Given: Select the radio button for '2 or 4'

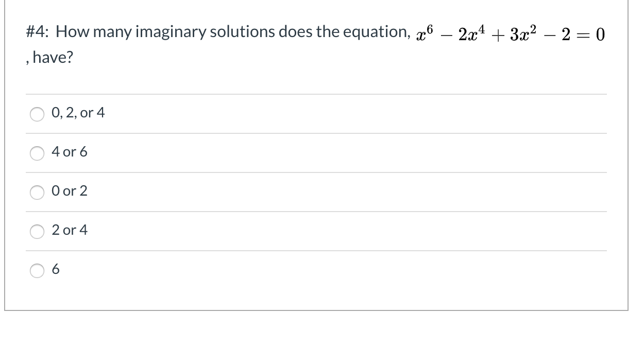Looking at the screenshot, I should (37, 232).
